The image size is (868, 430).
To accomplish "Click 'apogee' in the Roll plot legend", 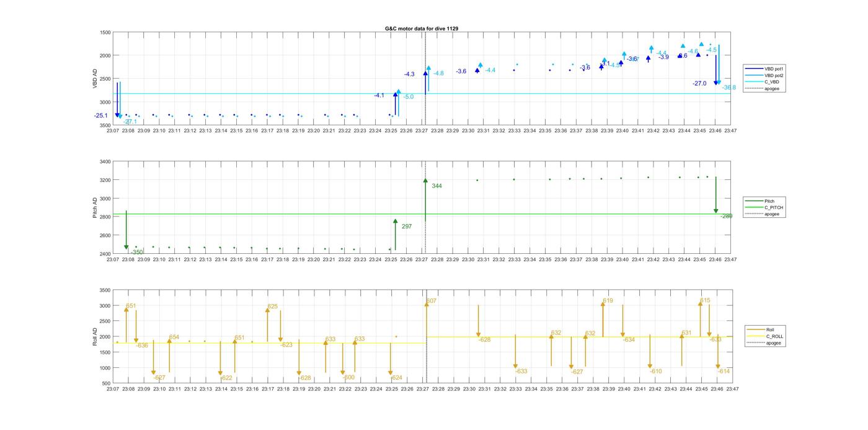I will pyautogui.click(x=773, y=343).
